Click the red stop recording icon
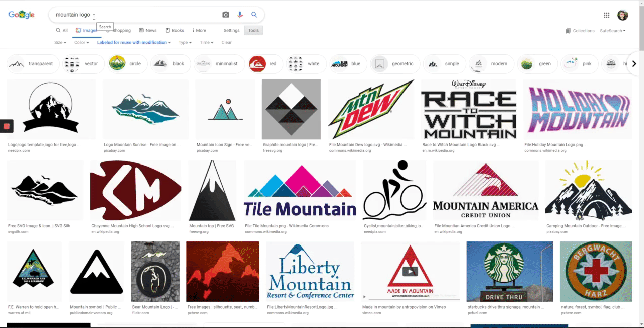Image resolution: width=644 pixels, height=328 pixels. (x=7, y=126)
